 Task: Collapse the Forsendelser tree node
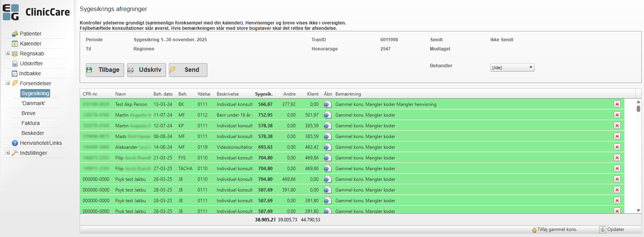(x=7, y=83)
